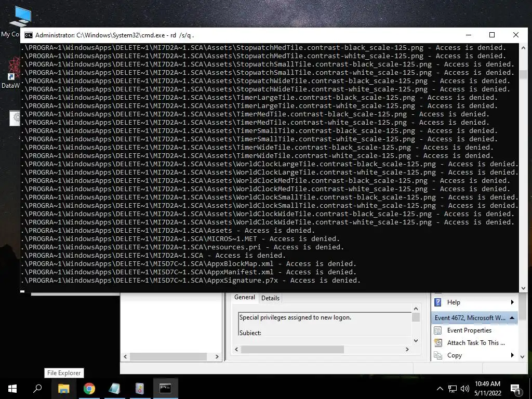Screen dimensions: 532x399
Task: Select the Command Prompt taskbar icon
Action: pos(165,389)
